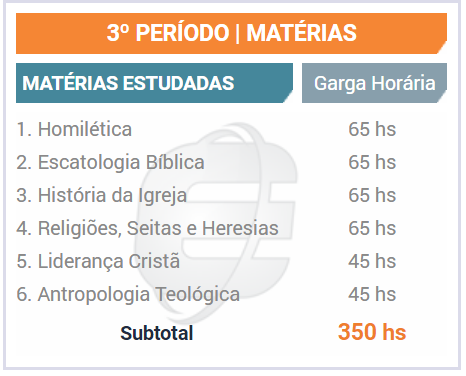Click 3. História da Igreja entry
The image size is (466, 376).
[x=102, y=195]
